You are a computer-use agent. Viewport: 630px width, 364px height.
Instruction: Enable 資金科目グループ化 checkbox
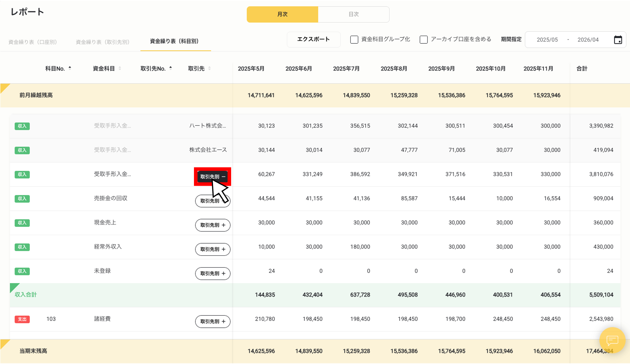tap(354, 40)
